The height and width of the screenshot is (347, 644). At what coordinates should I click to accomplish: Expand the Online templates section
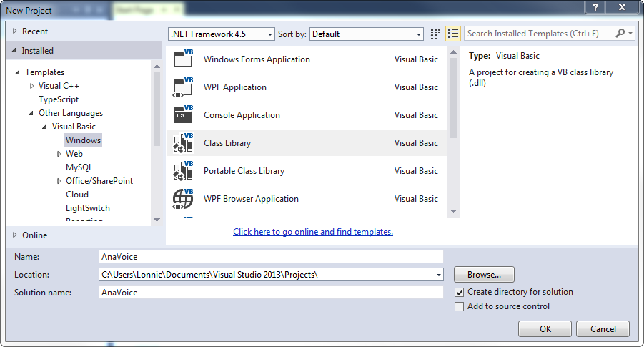[16, 235]
